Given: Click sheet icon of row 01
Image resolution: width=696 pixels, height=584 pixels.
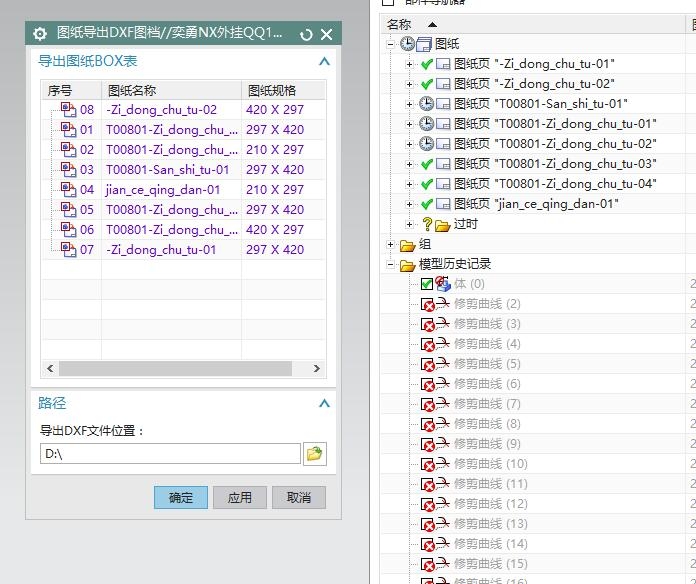Looking at the screenshot, I should click(x=68, y=130).
